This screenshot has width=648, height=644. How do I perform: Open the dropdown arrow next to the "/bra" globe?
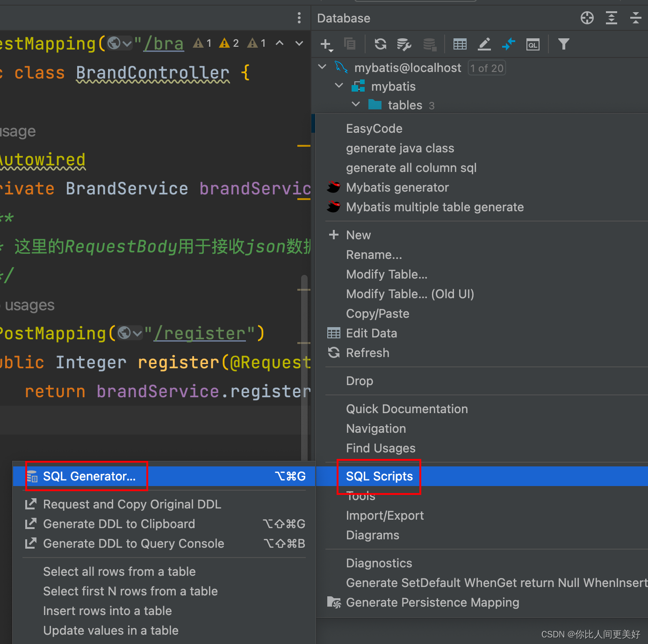(127, 43)
